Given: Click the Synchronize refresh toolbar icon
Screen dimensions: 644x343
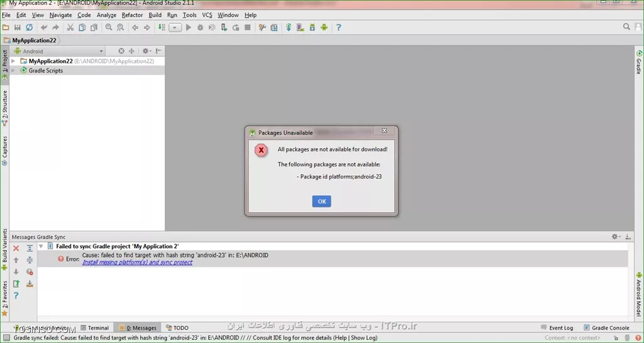Looking at the screenshot, I should pos(29,28).
